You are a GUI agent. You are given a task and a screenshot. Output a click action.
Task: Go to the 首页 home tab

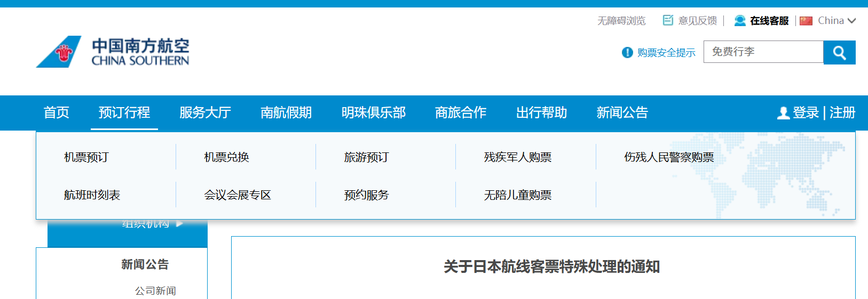click(x=57, y=112)
